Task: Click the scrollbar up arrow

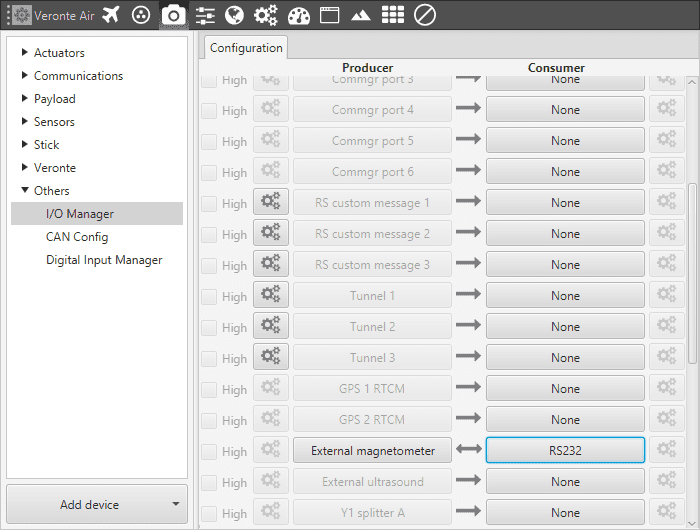Action: [x=692, y=82]
